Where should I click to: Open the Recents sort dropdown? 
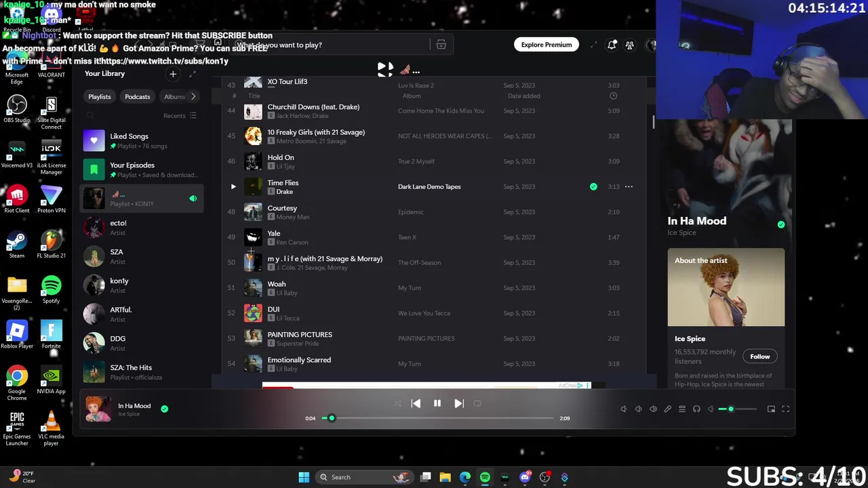[180, 116]
